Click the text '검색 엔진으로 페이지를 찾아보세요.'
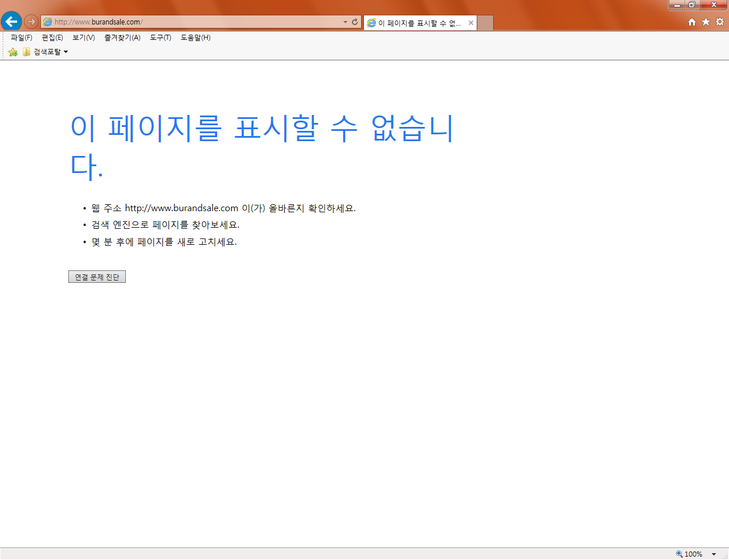This screenshot has height=560, width=729. click(165, 225)
